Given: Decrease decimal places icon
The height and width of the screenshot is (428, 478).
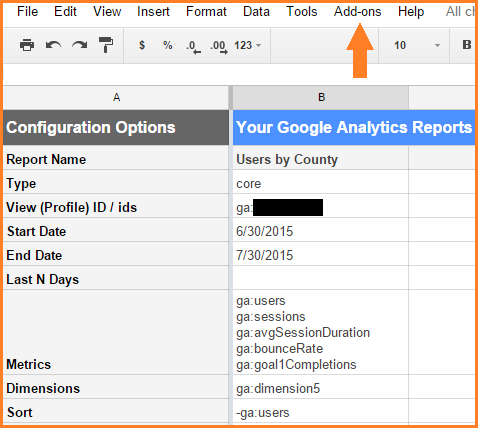Looking at the screenshot, I should [193, 47].
